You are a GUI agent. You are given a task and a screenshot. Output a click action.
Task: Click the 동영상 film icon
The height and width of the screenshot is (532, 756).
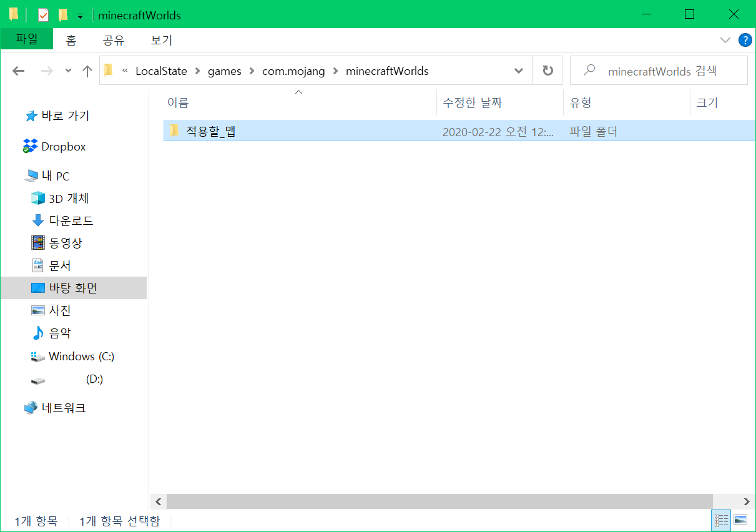38,242
